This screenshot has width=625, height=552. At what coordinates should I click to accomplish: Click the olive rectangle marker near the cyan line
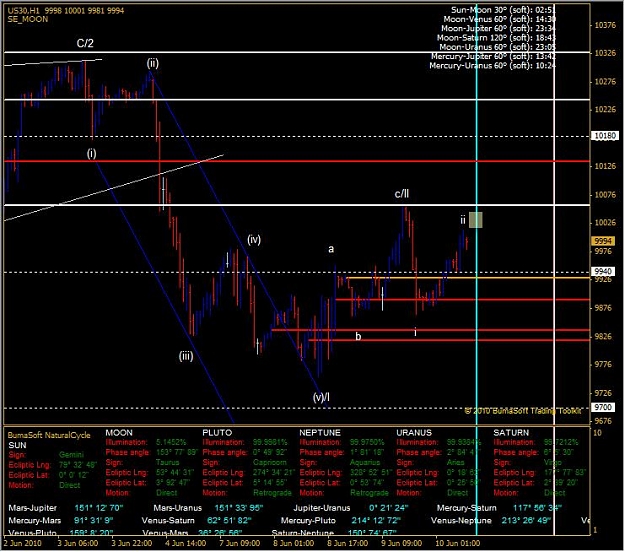pos(476,220)
